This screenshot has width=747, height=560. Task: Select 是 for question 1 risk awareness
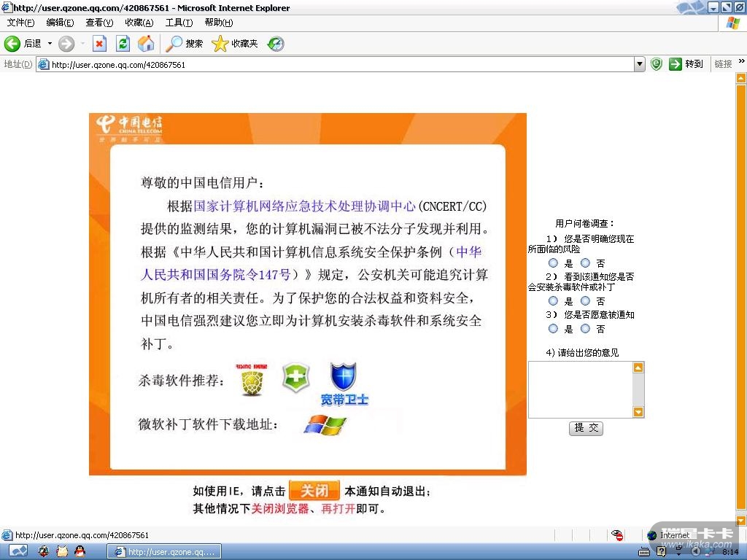point(553,262)
